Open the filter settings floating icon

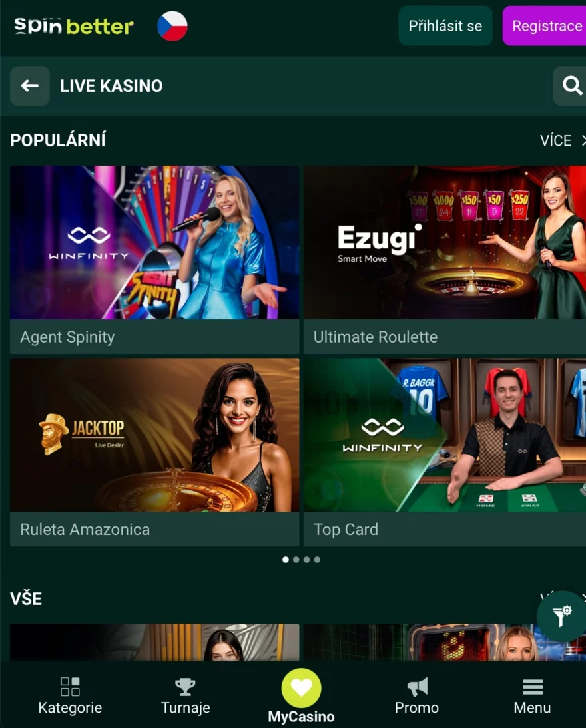tap(561, 616)
